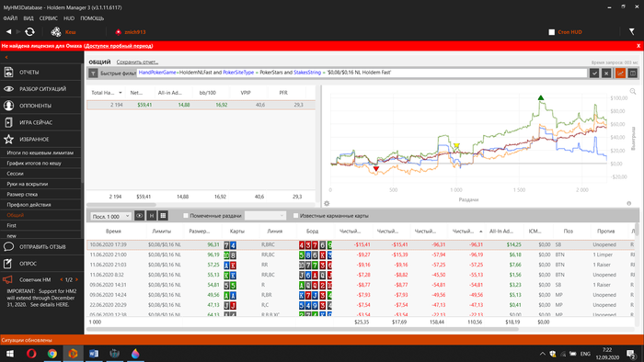Viewport: 644px width, 362px height.
Task: Open the marked hands tag dropdown
Action: (x=265, y=216)
